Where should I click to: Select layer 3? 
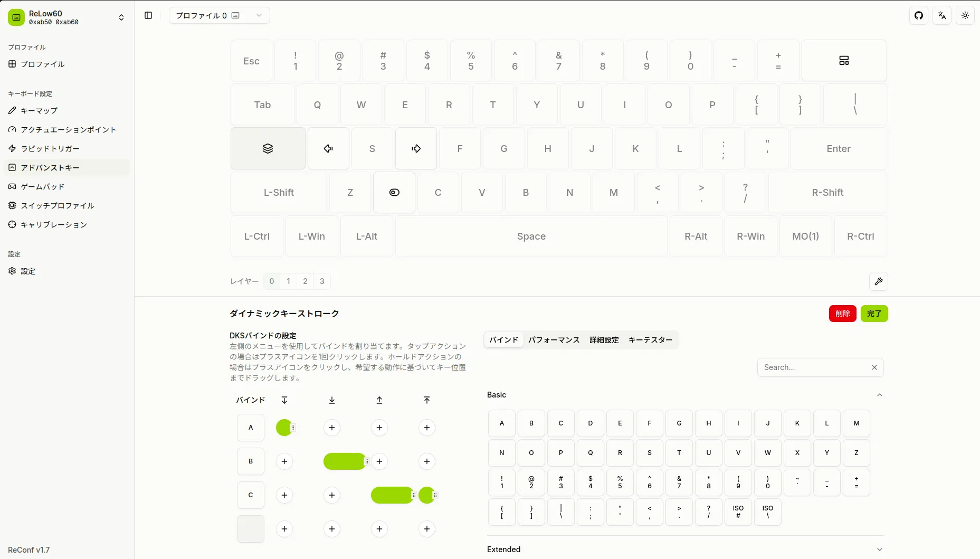pos(322,281)
